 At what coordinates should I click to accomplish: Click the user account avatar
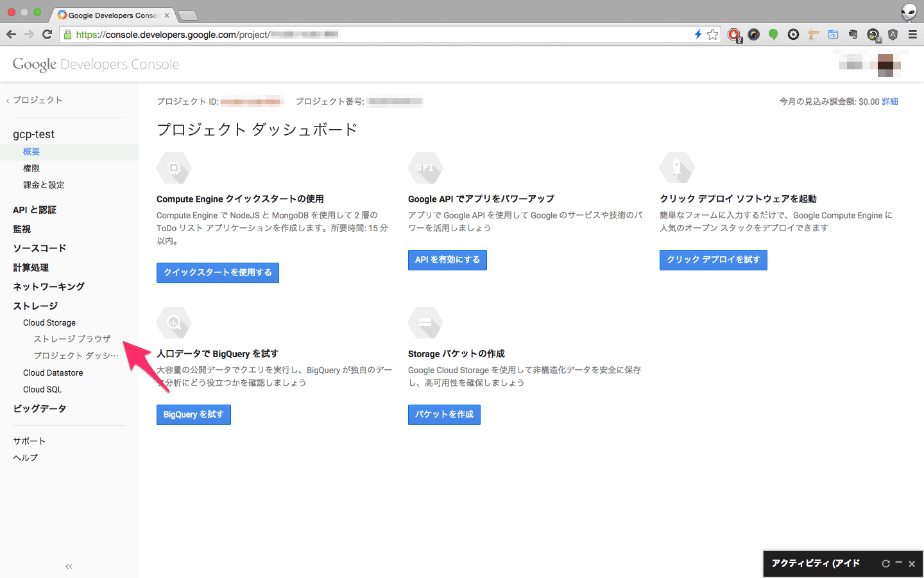point(886,64)
